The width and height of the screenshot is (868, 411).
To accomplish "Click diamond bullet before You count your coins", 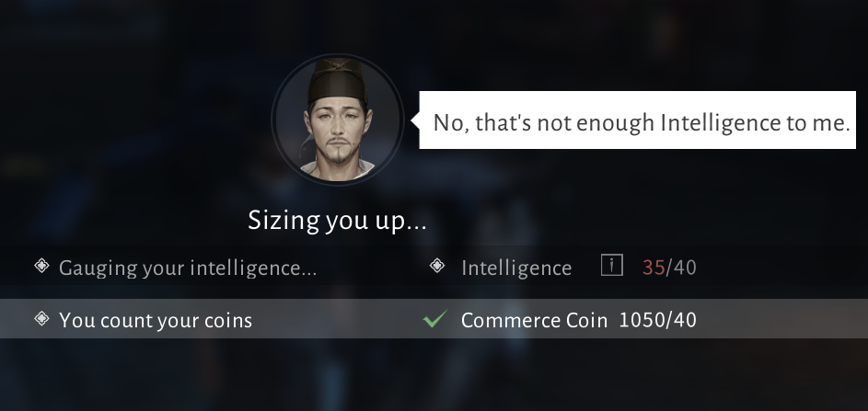I will [41, 319].
